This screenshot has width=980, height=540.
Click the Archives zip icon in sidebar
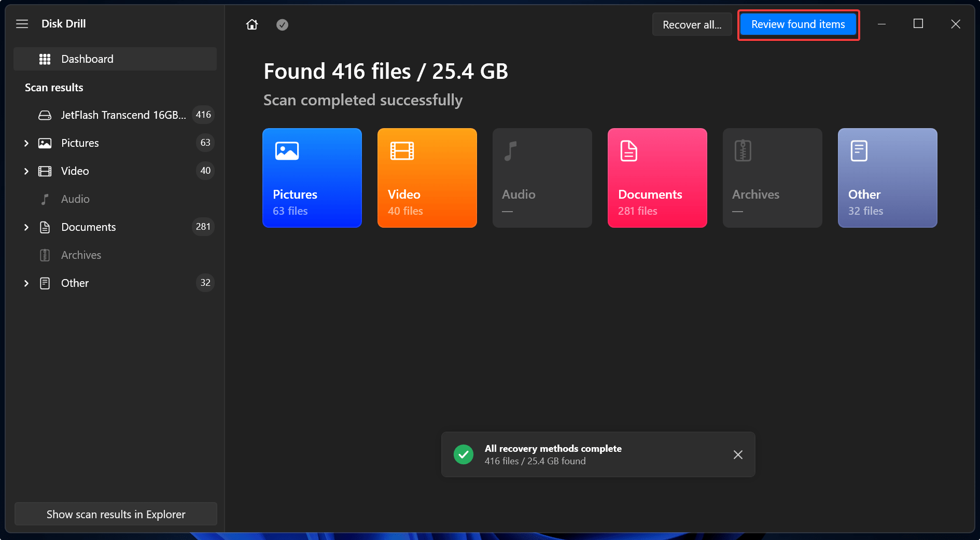click(45, 255)
